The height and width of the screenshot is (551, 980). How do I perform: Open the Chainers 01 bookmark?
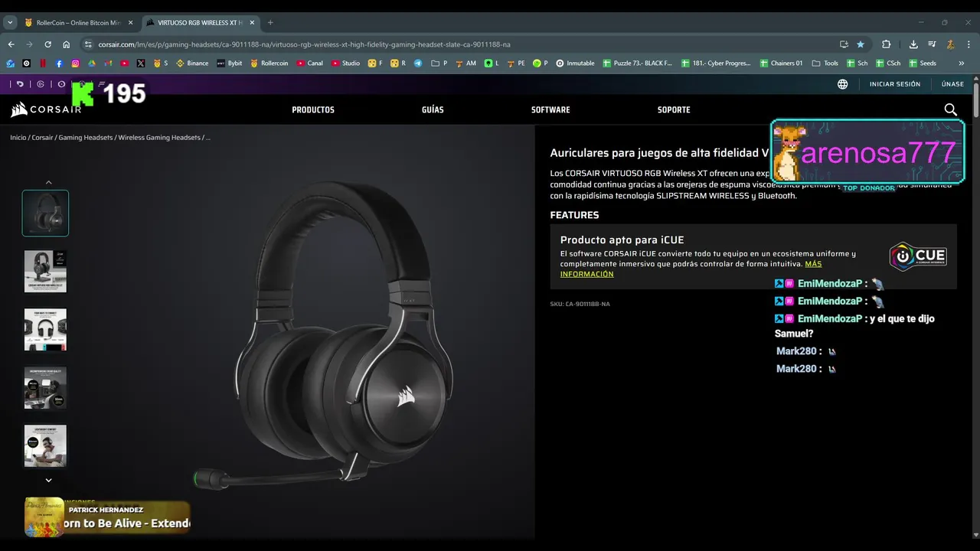pos(781,64)
